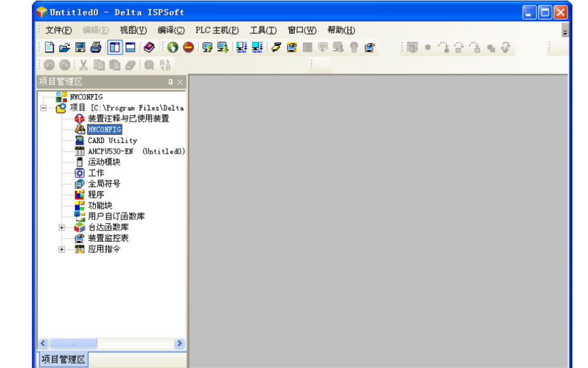Image resolution: width=588 pixels, height=368 pixels.
Task: Expand the 应用指令 tree node
Action: pos(62,249)
